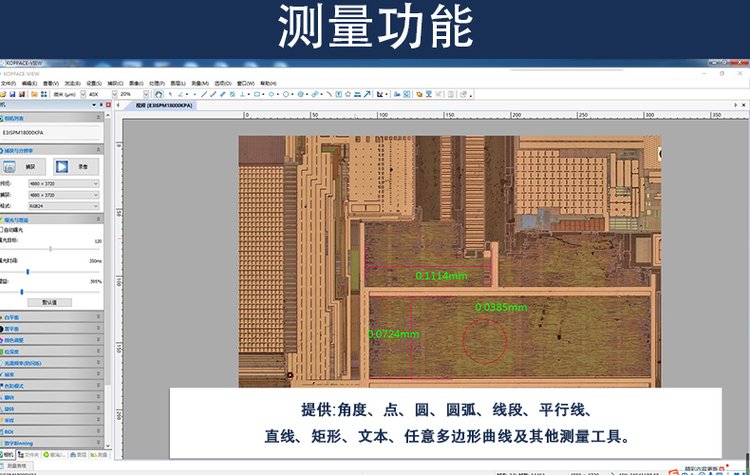Select the ellipse measurement tool
Image resolution: width=750 pixels, height=475 pixels.
click(x=271, y=94)
